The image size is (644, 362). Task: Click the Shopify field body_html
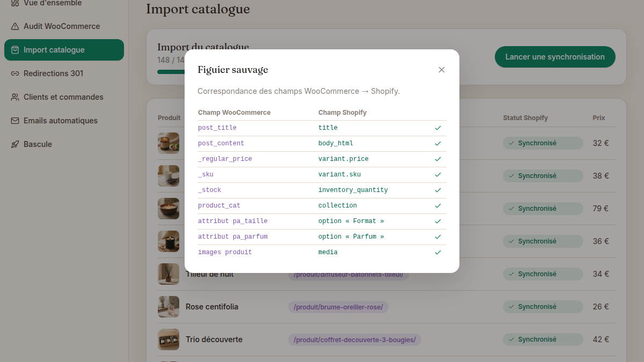[336, 144]
